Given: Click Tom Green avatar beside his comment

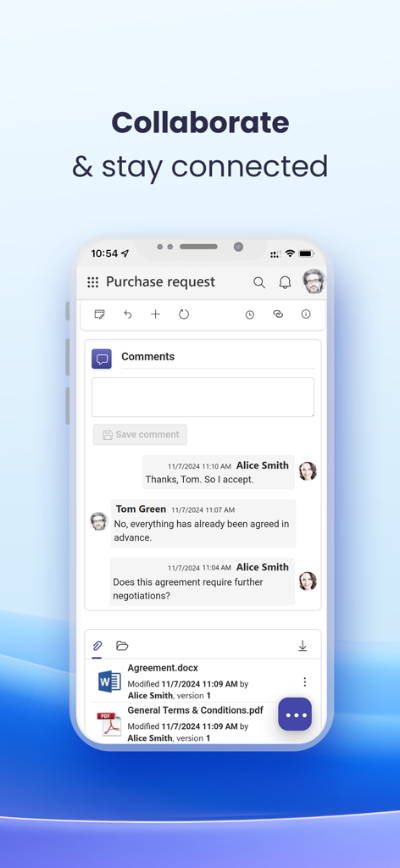Looking at the screenshot, I should point(99,521).
